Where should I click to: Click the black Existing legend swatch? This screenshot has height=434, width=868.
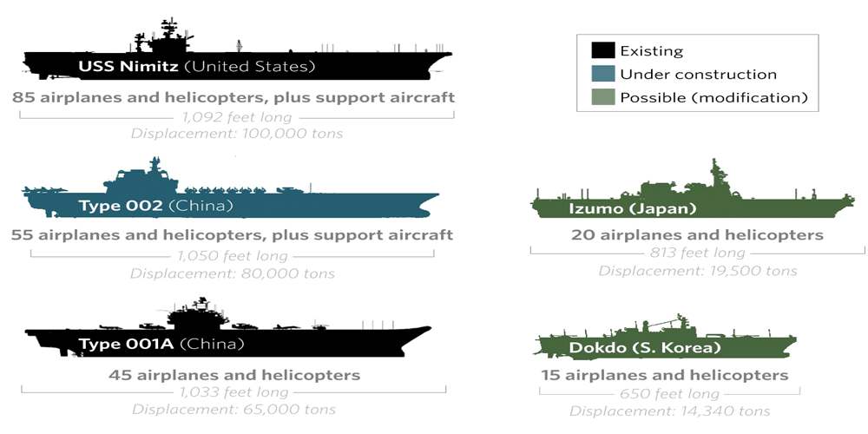[x=602, y=51]
